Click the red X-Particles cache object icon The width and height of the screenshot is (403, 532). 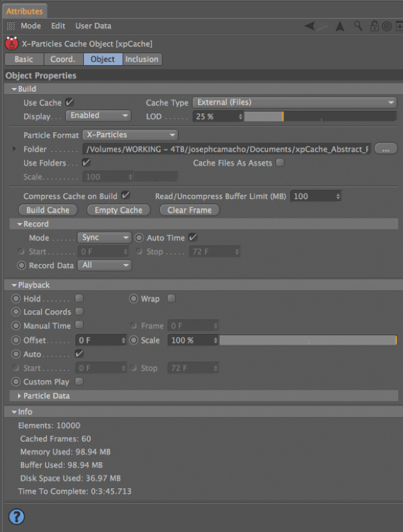pos(11,44)
